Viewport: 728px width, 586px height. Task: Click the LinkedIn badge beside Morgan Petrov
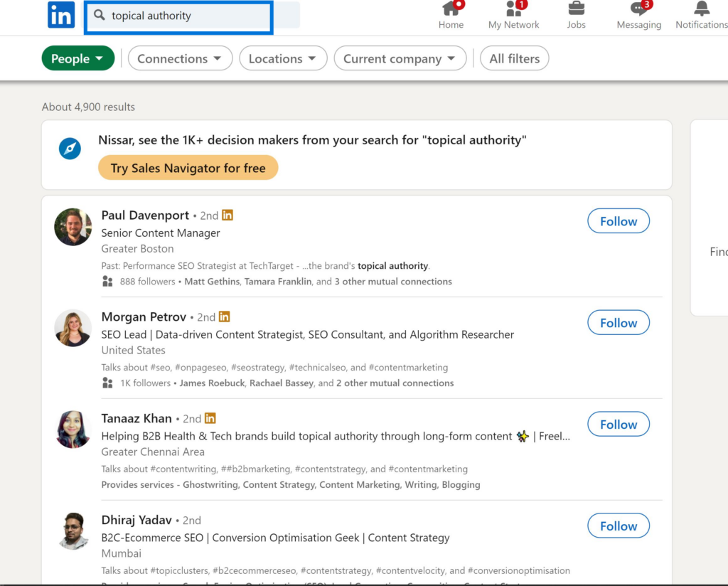224,316
